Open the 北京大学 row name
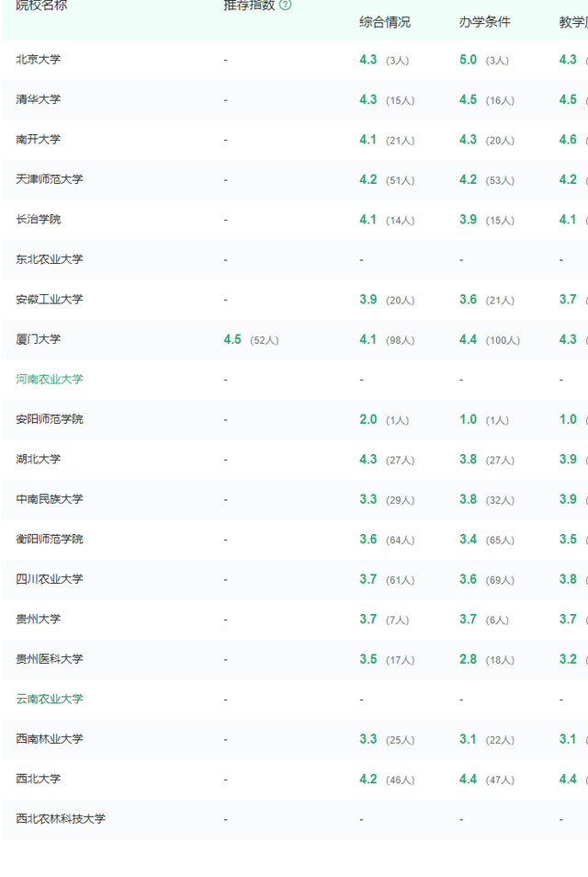The height and width of the screenshot is (877, 588). click(38, 59)
